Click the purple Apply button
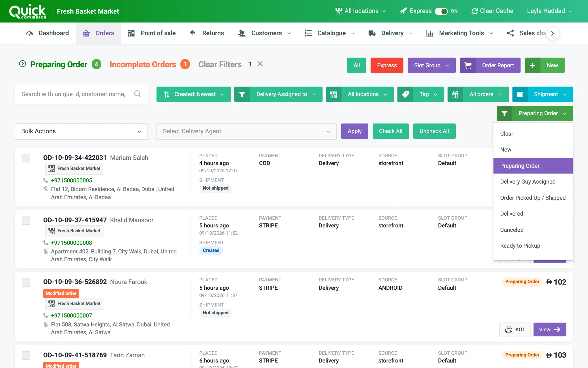The height and width of the screenshot is (368, 588). 355,131
